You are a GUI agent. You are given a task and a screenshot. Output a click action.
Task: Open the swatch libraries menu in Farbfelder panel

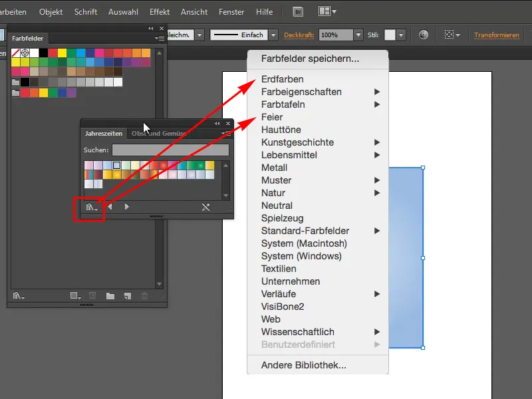[x=19, y=295]
